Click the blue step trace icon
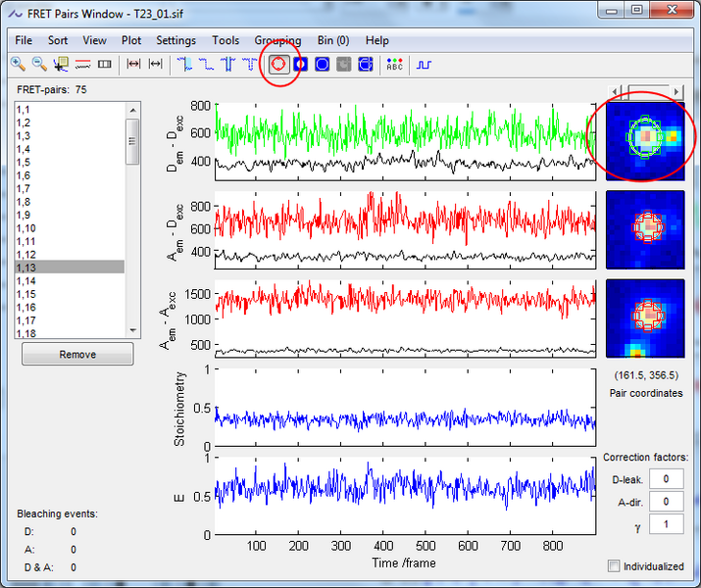Image resolution: width=701 pixels, height=588 pixels. tap(424, 65)
